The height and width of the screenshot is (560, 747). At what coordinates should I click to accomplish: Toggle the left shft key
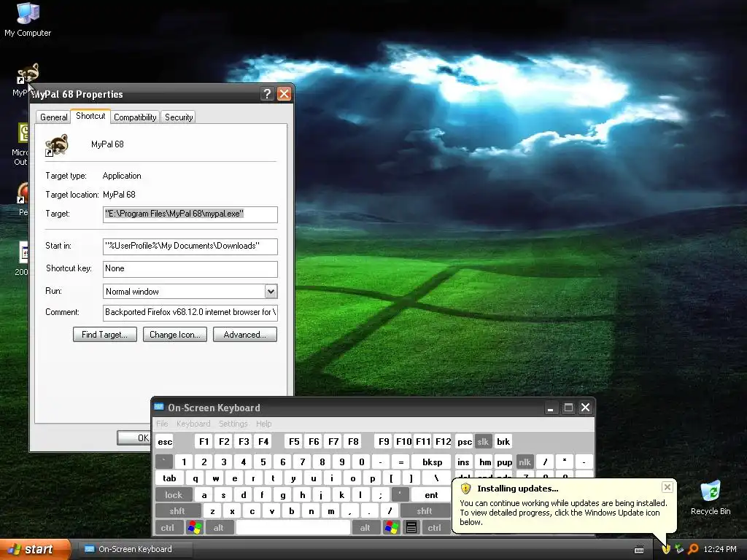pos(177,511)
